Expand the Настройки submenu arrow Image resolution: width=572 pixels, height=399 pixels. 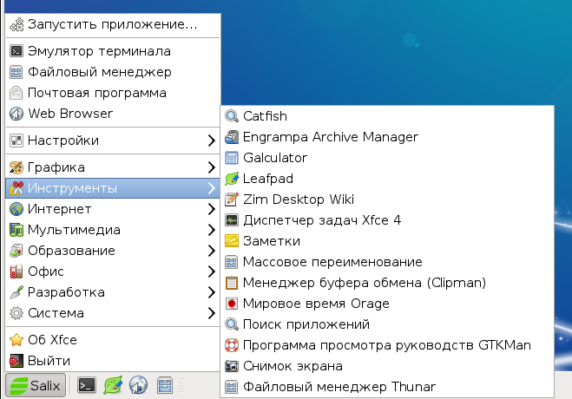coord(211,141)
